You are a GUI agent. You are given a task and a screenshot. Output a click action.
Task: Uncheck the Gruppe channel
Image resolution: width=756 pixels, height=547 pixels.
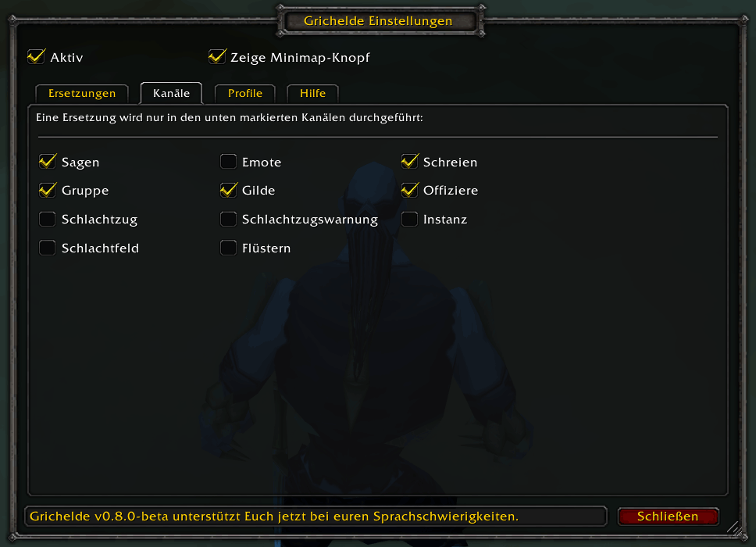tap(47, 190)
